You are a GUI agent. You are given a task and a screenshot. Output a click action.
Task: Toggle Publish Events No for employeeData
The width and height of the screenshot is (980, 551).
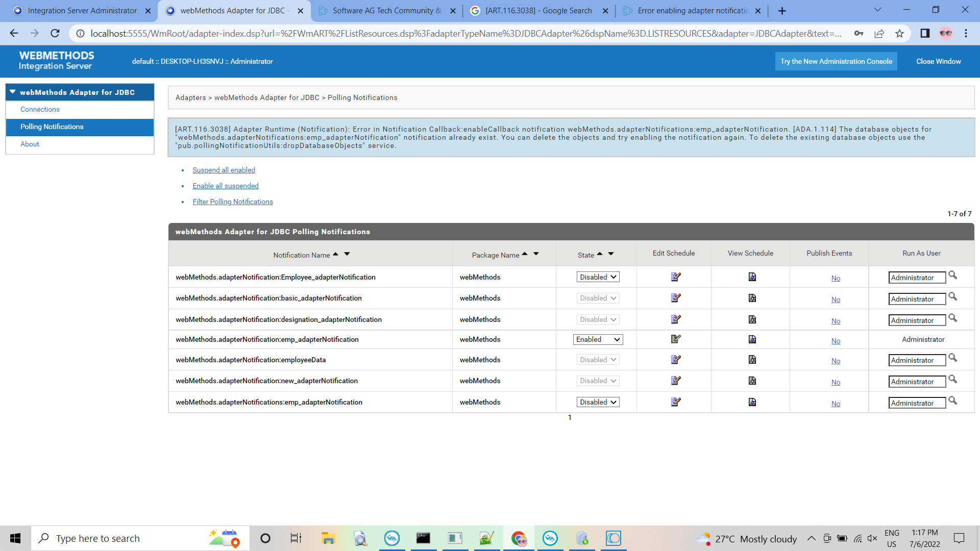(x=836, y=361)
